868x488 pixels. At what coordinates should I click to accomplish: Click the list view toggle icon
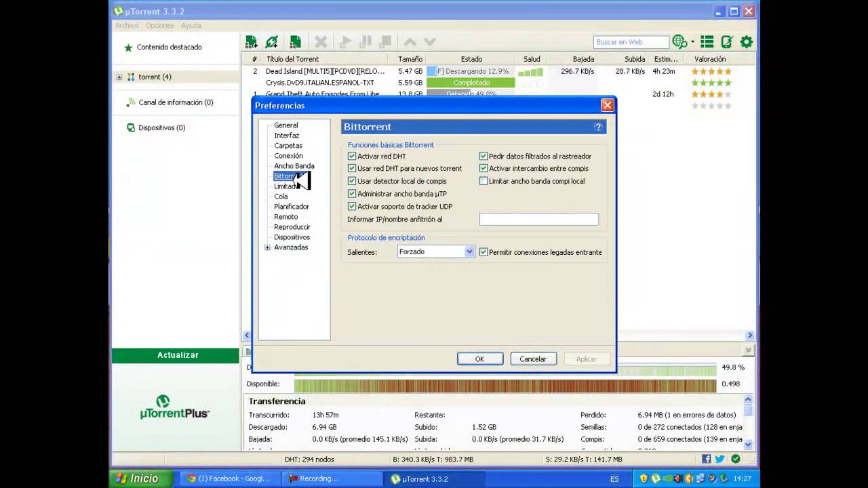707,42
